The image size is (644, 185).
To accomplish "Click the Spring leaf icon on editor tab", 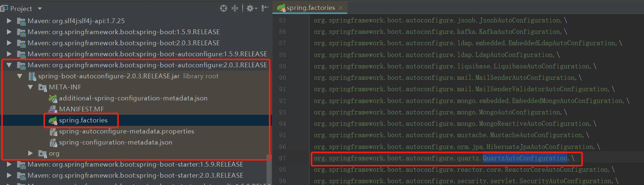I will 281,8.
